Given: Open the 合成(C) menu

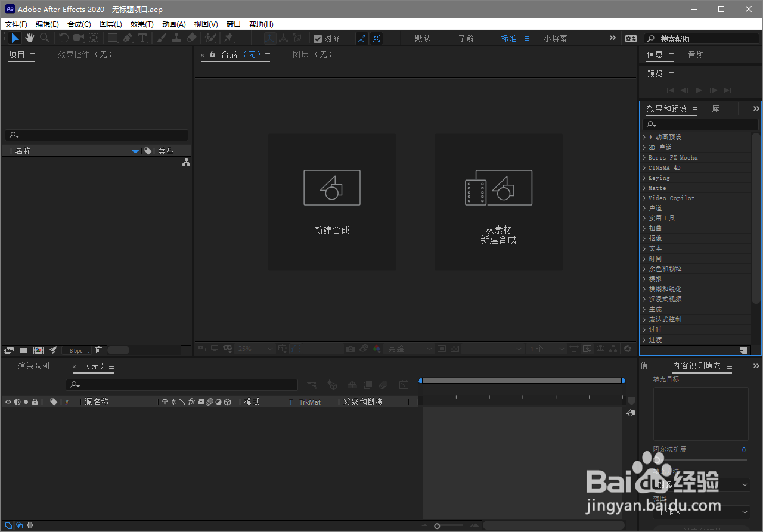Looking at the screenshot, I should click(x=79, y=24).
